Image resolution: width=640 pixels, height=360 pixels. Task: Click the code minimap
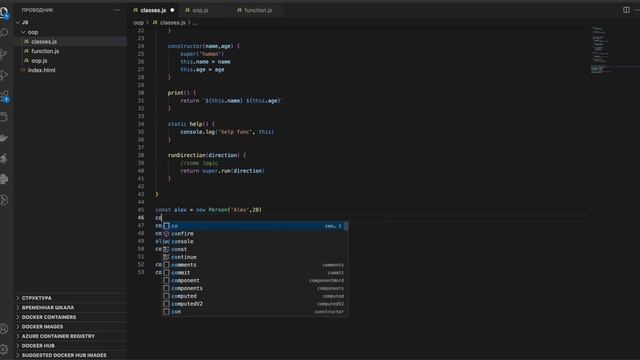[601, 50]
